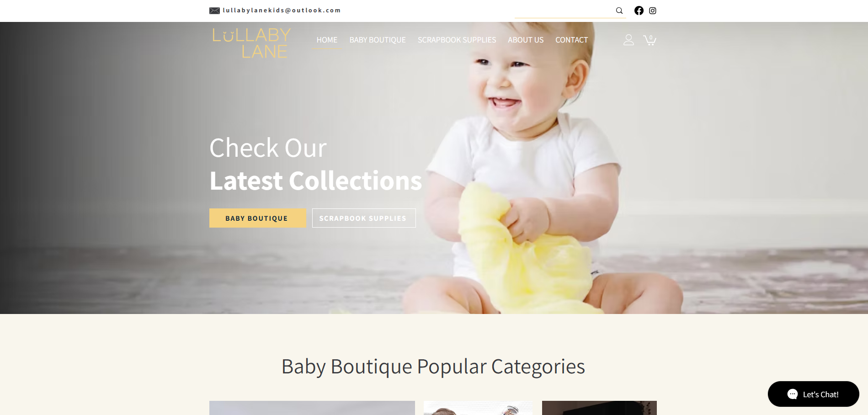View the shopping cart icon
The width and height of the screenshot is (868, 415).
tap(650, 40)
